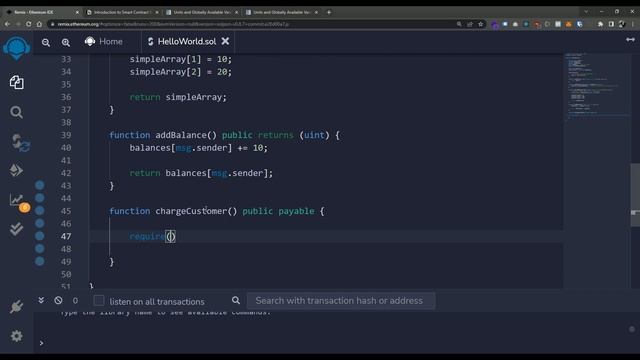Image resolution: width=640 pixels, height=360 pixels.
Task: Open Deploy and run transactions
Action: [x=16, y=170]
